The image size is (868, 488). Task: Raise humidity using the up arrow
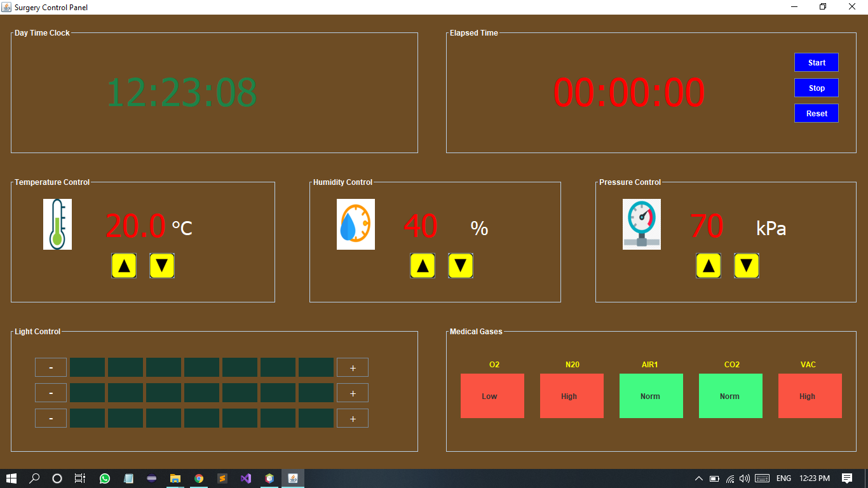423,266
